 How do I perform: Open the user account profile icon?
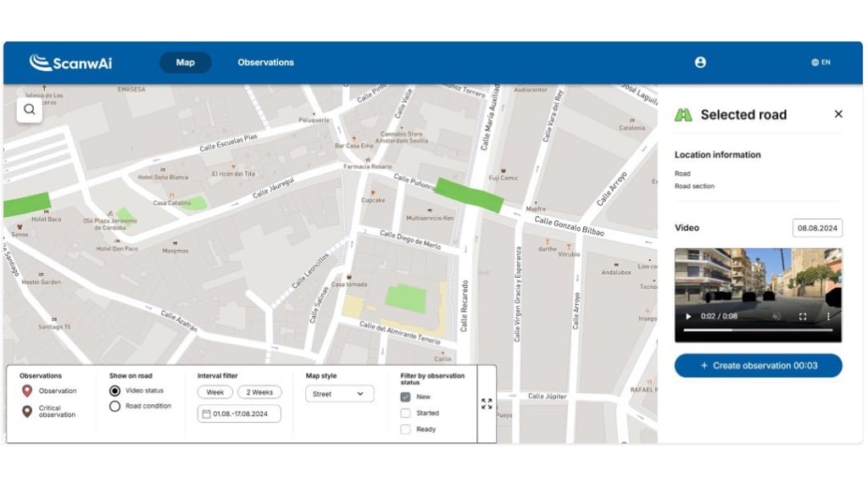[x=700, y=63]
